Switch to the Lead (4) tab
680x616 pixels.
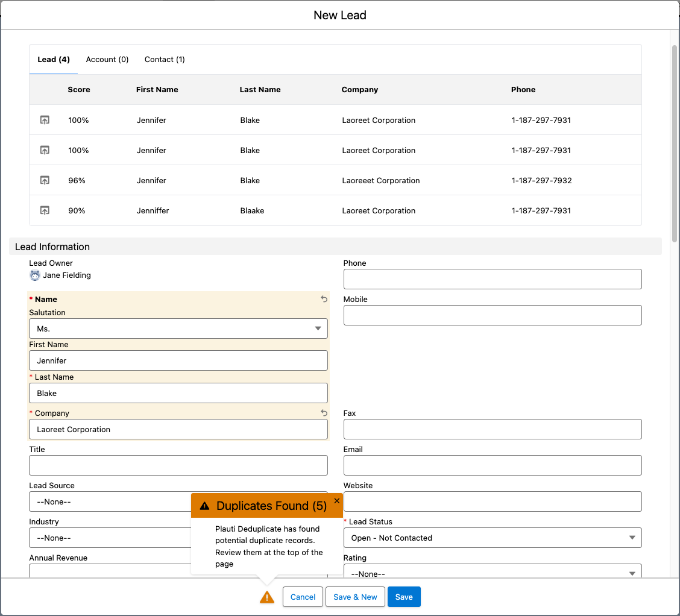tap(53, 60)
